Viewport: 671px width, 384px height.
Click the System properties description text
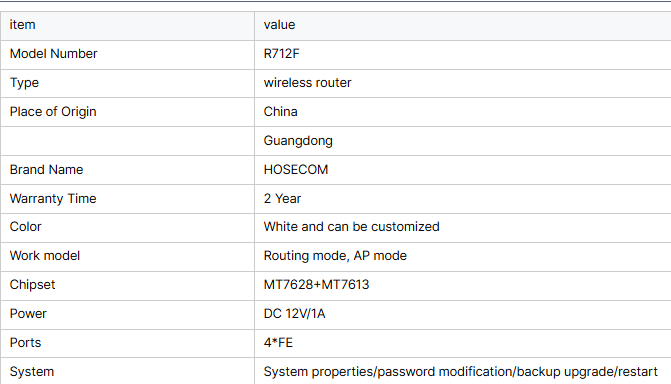(x=460, y=372)
